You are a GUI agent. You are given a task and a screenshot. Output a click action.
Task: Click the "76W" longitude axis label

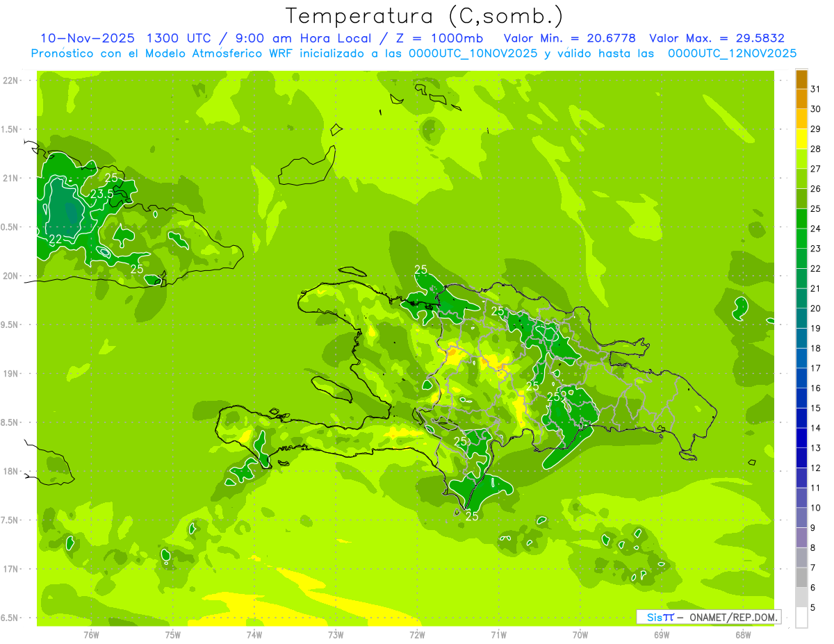click(x=91, y=634)
